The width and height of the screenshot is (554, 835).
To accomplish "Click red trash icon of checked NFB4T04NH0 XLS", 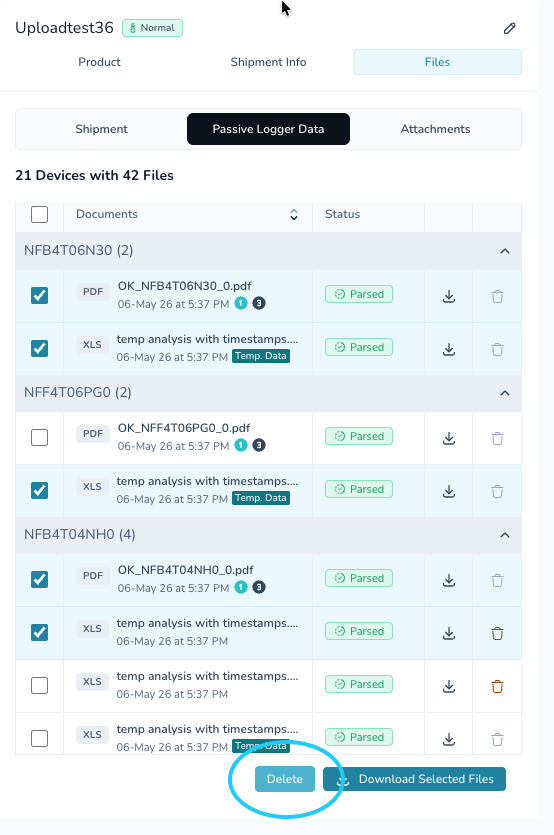I will pyautogui.click(x=497, y=633).
